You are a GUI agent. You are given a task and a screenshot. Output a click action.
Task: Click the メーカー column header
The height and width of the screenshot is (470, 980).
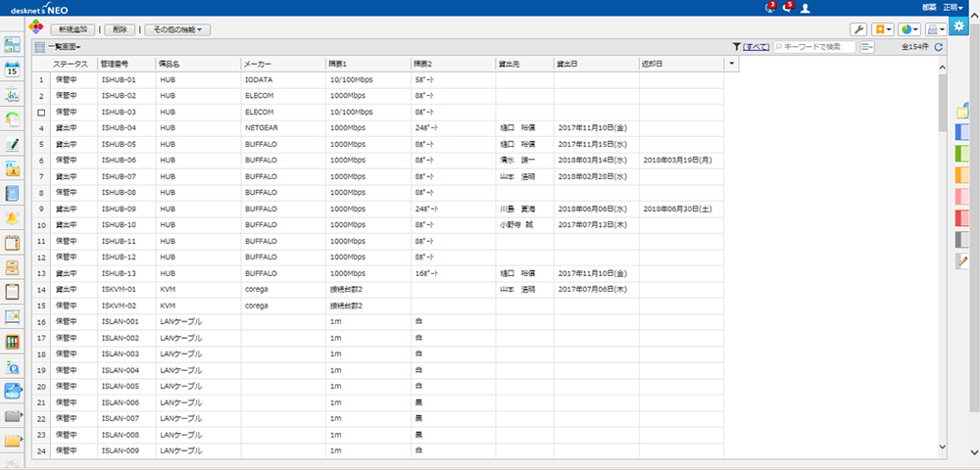[258, 64]
